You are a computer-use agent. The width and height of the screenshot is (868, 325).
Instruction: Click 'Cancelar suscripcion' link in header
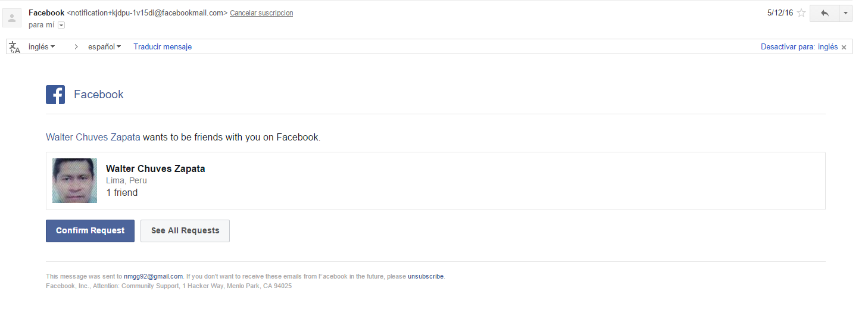pyautogui.click(x=261, y=13)
